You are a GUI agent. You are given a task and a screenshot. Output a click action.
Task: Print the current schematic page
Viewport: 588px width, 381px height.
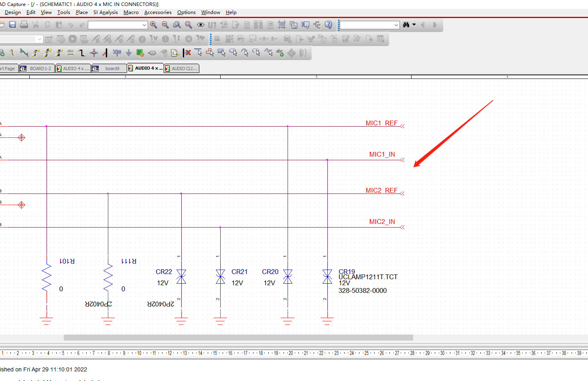click(x=24, y=25)
